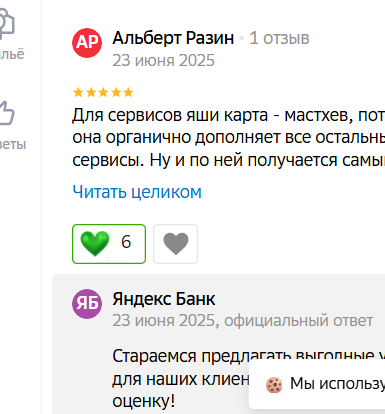Click the review text starting Для сервисов яши
The width and height of the screenshot is (385, 414).
point(229,137)
